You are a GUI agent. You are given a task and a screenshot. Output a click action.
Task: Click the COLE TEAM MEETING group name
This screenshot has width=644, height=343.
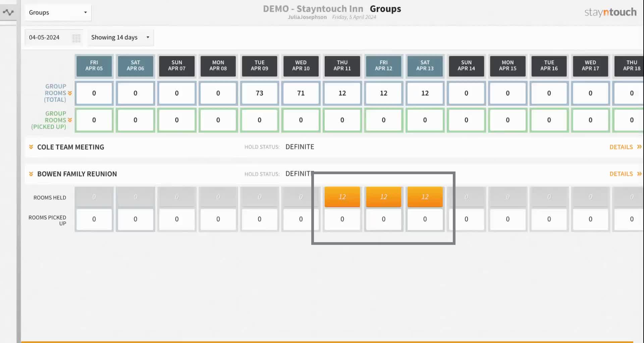tap(71, 147)
